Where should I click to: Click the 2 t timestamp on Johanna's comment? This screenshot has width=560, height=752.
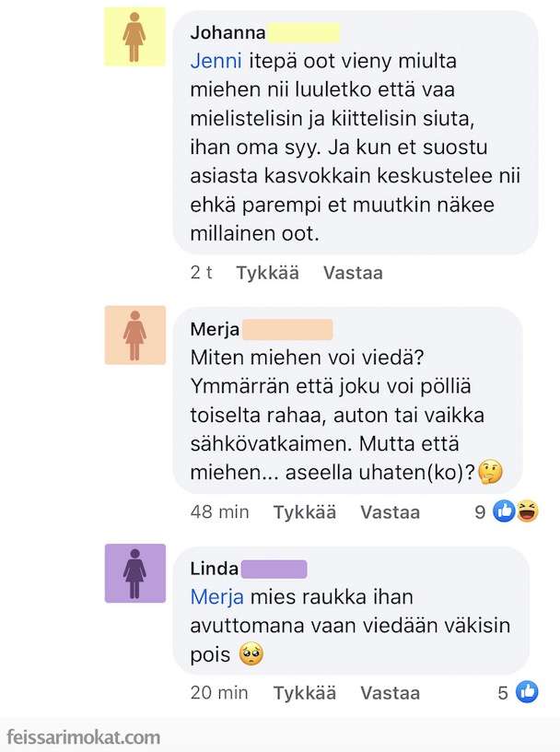pos(202,274)
